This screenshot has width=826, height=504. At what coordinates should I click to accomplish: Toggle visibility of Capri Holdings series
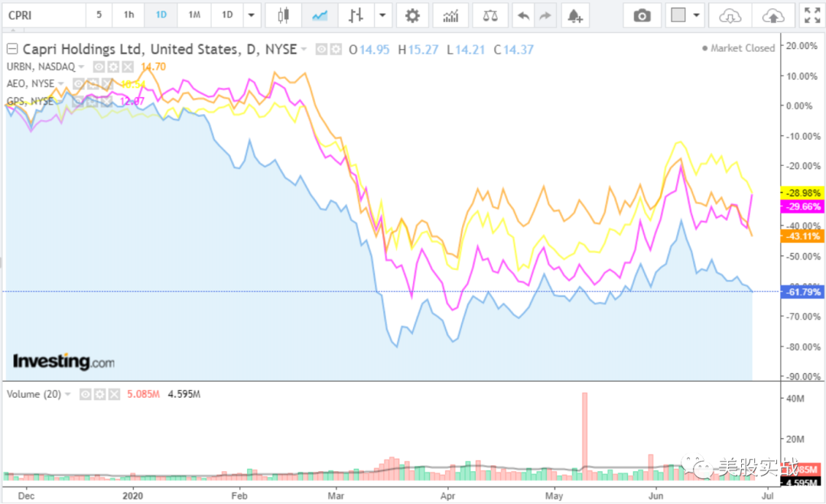(x=321, y=50)
